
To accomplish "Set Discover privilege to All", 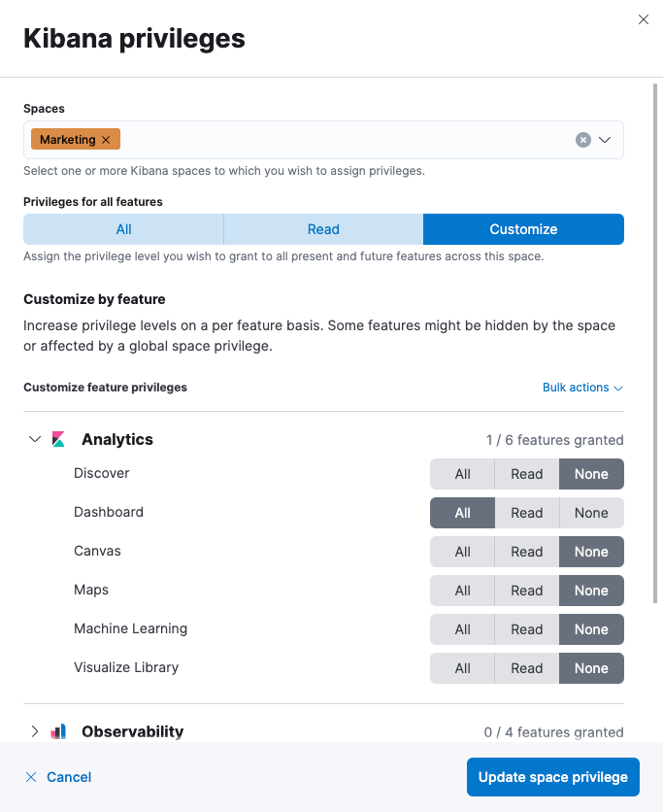I will 462,474.
